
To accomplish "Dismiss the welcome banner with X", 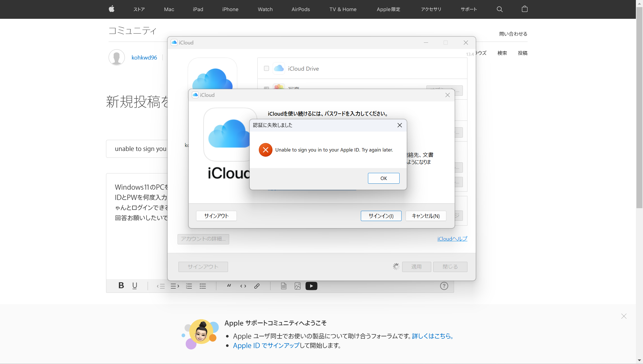I will tap(624, 316).
